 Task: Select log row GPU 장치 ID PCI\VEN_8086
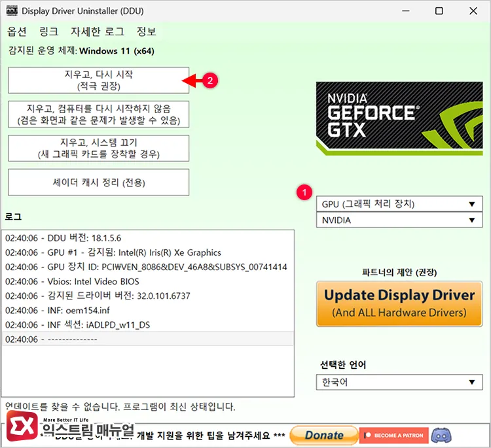(x=147, y=267)
